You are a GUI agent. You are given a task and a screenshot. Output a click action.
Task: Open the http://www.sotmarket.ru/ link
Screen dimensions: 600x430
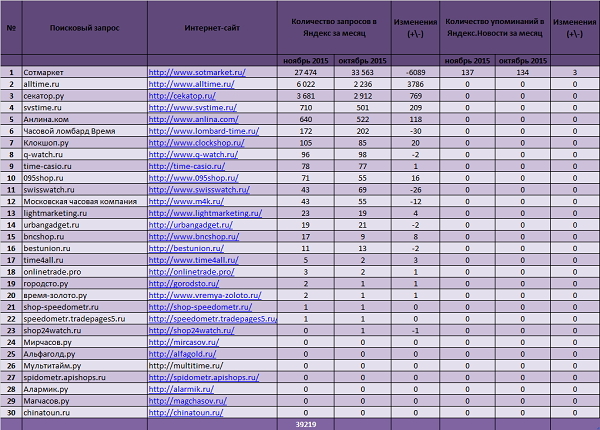(197, 72)
